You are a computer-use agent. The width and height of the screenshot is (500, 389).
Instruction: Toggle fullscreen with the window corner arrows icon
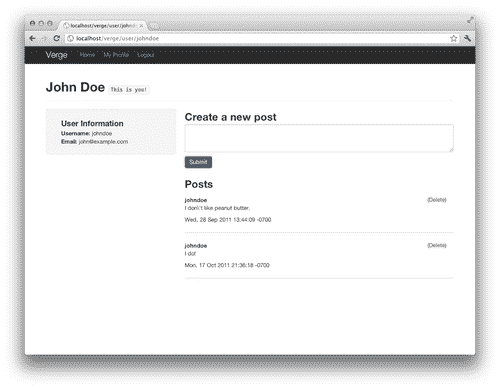coord(470,20)
